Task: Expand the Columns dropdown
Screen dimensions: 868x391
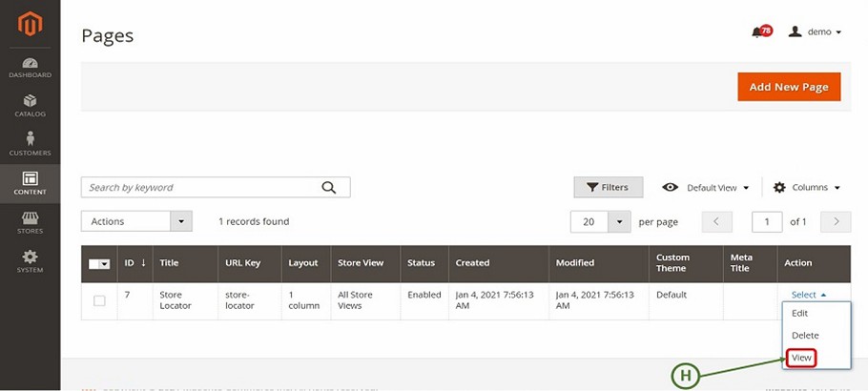Action: click(807, 188)
